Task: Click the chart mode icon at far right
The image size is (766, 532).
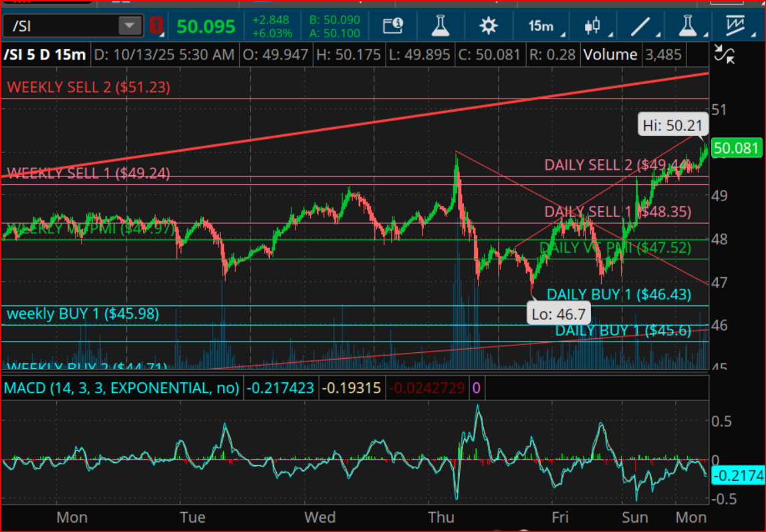Action: (739, 26)
